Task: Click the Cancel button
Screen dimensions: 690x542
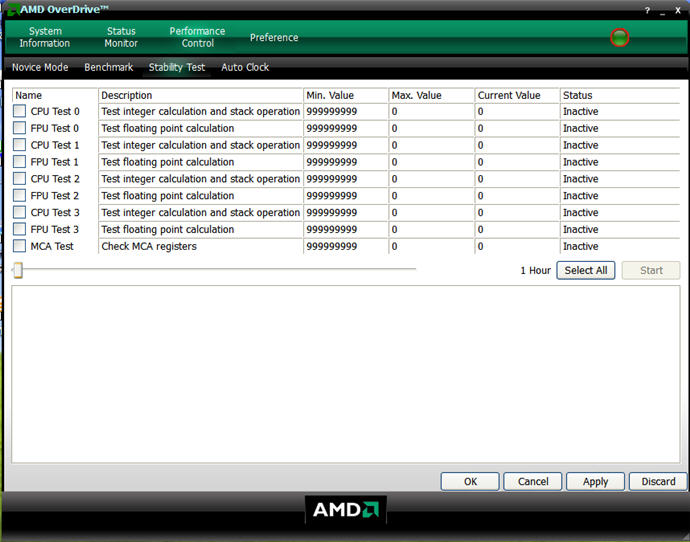Action: click(533, 482)
